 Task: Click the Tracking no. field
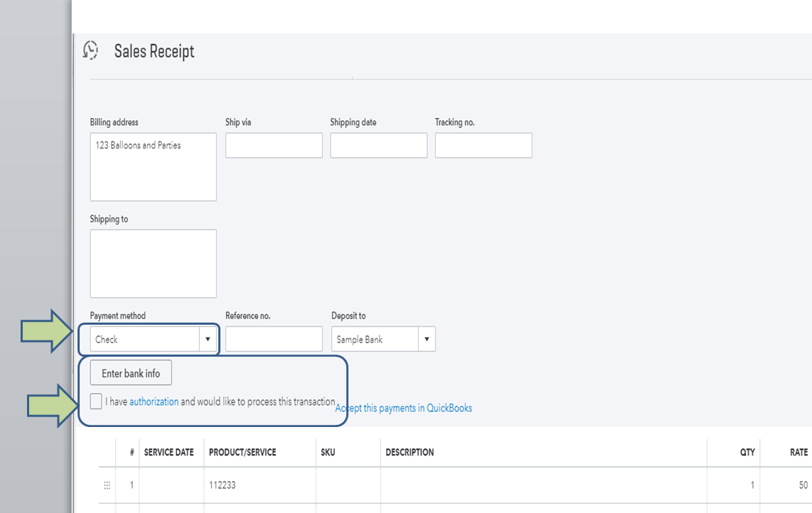[484, 145]
